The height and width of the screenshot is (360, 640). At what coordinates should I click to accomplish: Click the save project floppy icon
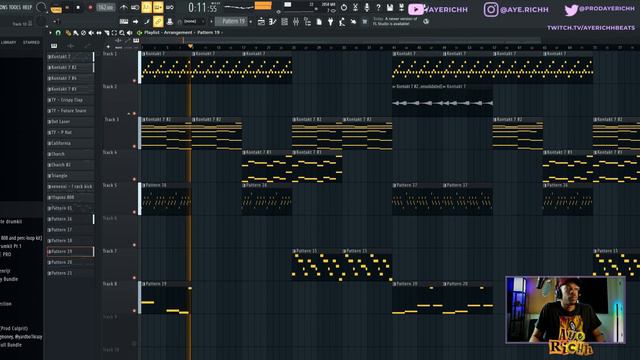coord(390,7)
